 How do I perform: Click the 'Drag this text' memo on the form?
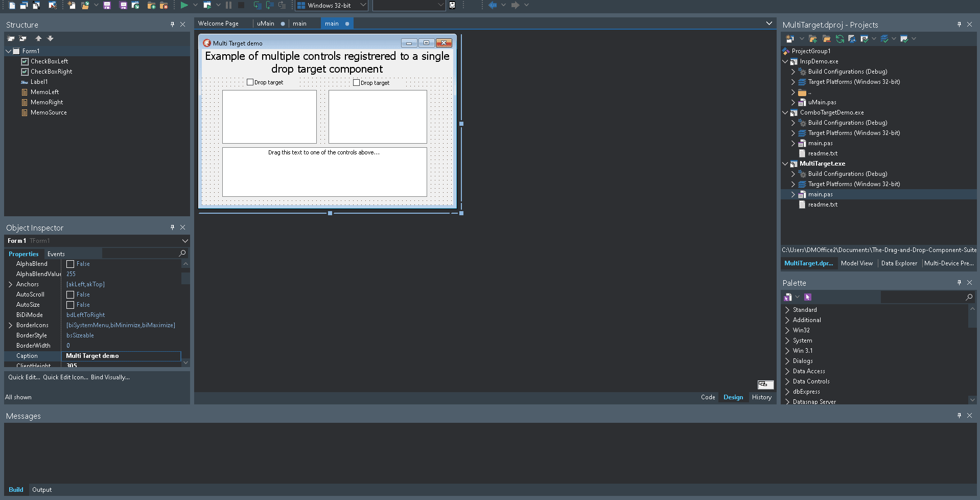tap(324, 172)
